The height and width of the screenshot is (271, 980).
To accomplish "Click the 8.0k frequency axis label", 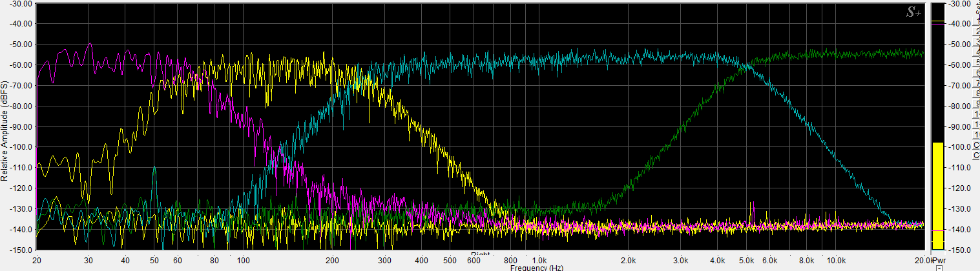I will click(x=806, y=260).
